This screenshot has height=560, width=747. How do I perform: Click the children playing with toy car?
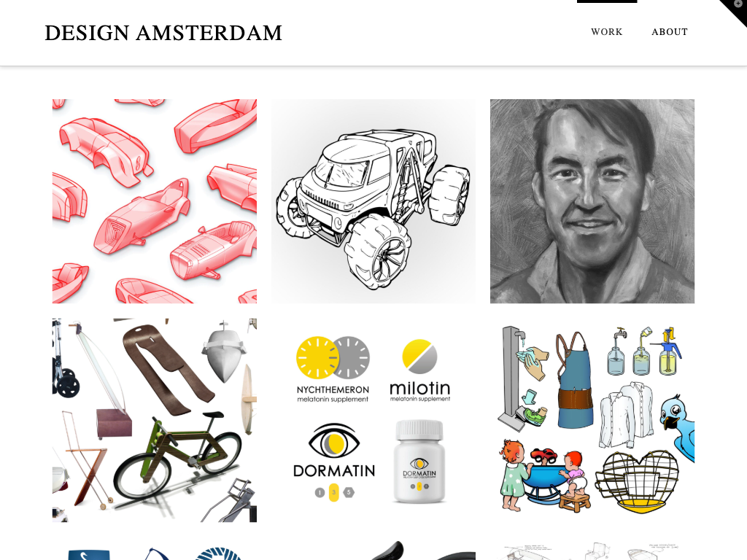544,475
